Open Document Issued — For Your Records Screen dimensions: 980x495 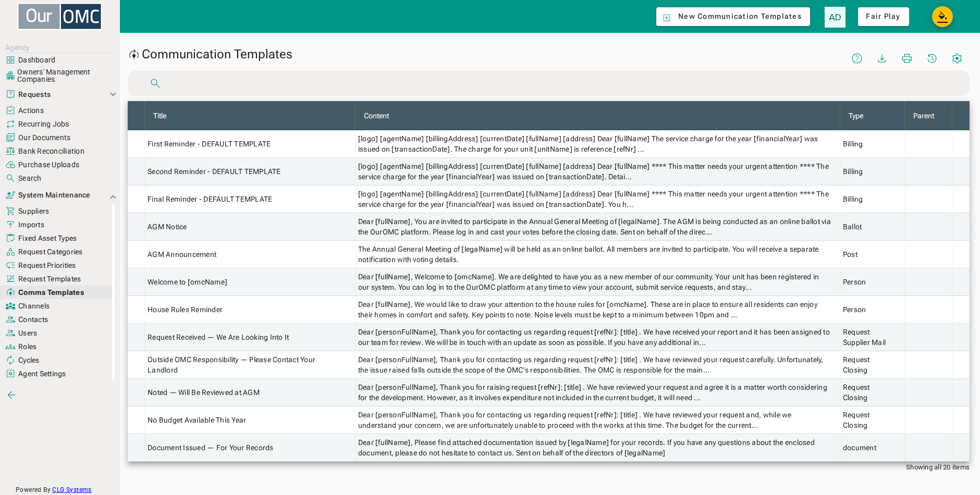coord(548,448)
